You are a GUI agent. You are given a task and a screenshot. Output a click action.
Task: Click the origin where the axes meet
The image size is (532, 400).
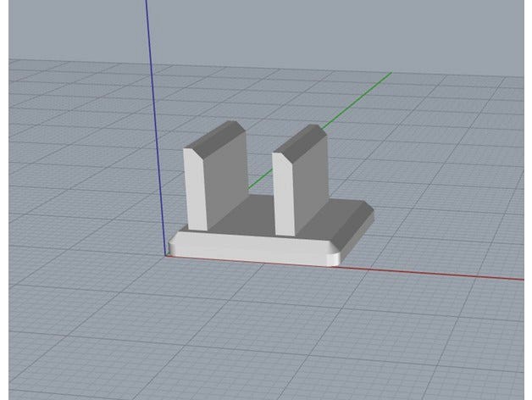164,253
